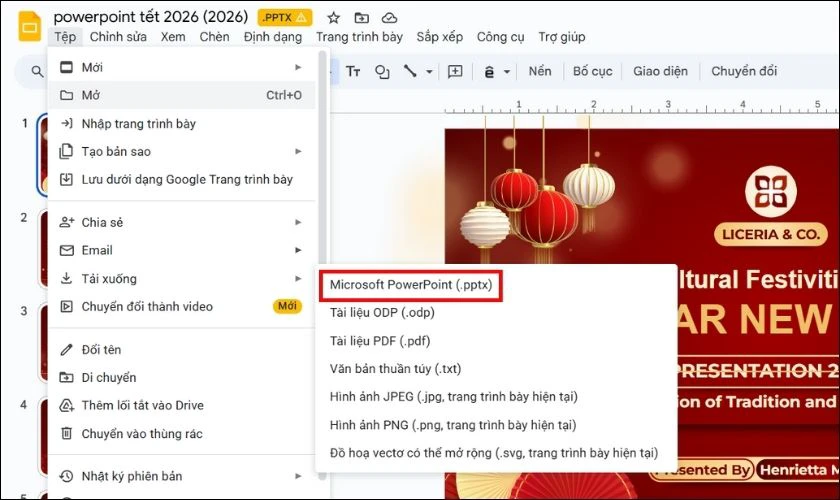Download current slide as JPEG image
Viewport: 840px width, 500px height.
498,397
